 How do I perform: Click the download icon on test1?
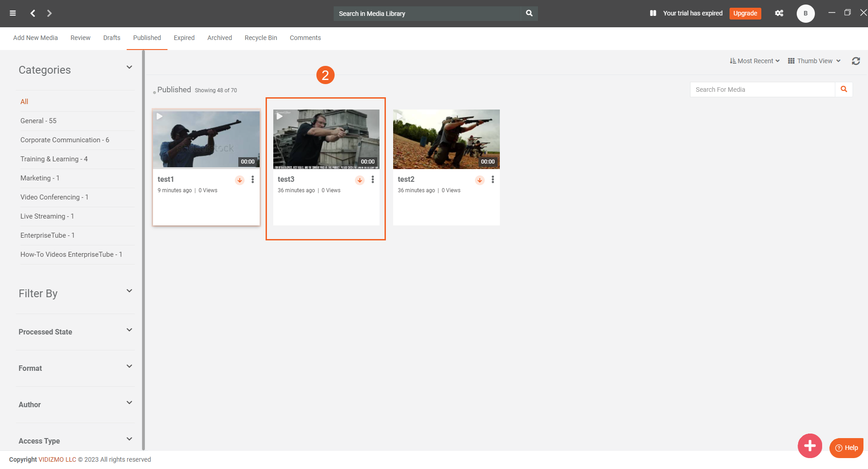(240, 180)
